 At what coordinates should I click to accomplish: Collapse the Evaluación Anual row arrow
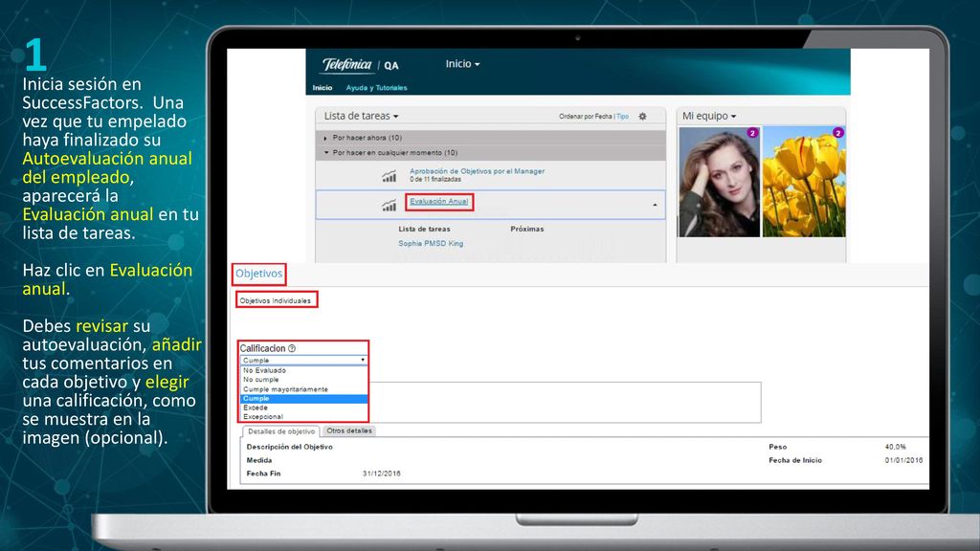click(655, 205)
